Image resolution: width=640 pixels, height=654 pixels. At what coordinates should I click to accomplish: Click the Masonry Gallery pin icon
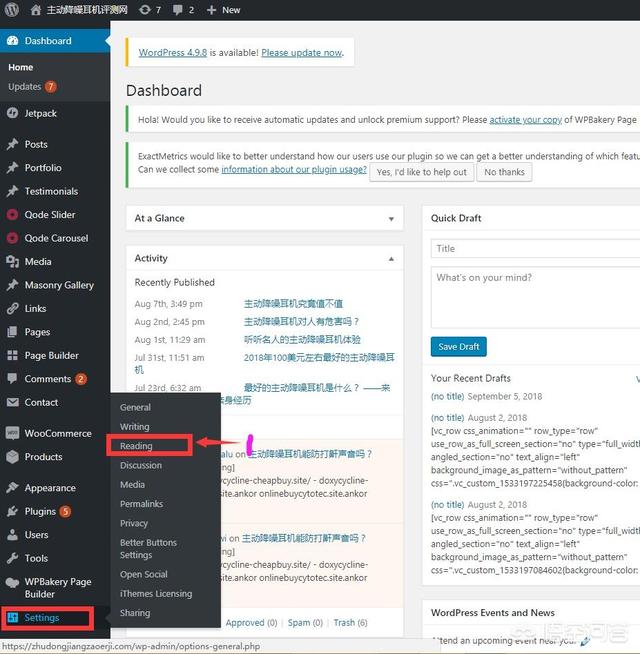tap(13, 285)
